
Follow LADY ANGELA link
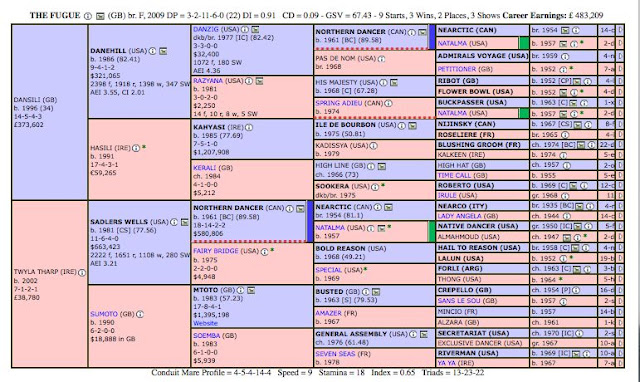(x=460, y=216)
